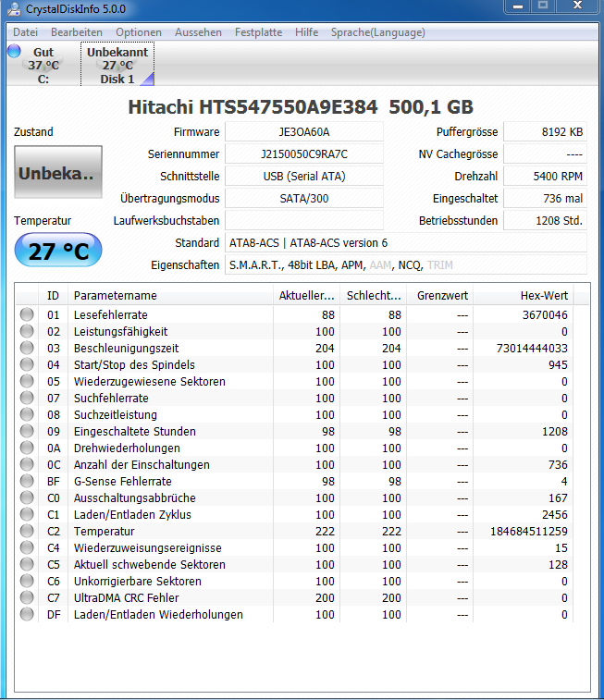Click status circle for Aktuell schwebende Sektoren
Image resolution: width=604 pixels, height=700 pixels.
pos(27,564)
